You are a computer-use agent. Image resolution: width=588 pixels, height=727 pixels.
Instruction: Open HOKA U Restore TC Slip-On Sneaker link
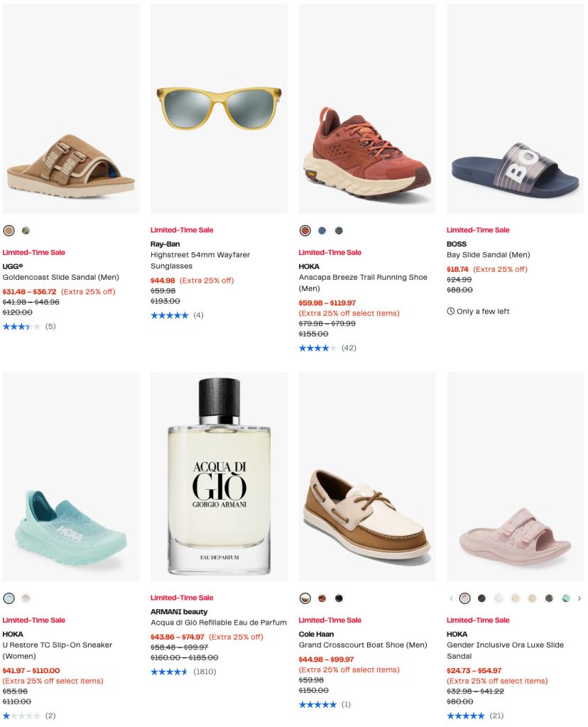tap(57, 650)
